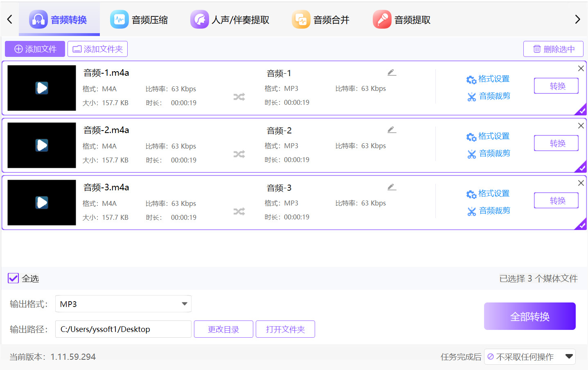Play the 音频-1.m4a preview thumbnail

[42, 88]
